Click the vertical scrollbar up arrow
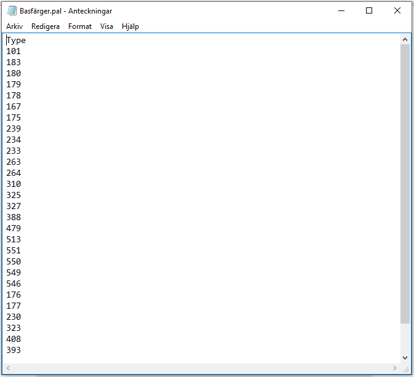The height and width of the screenshot is (377, 414). pos(405,39)
